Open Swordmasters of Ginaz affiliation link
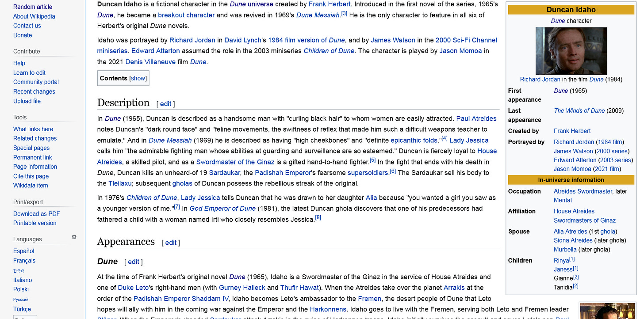644x319 pixels. pyautogui.click(x=584, y=220)
